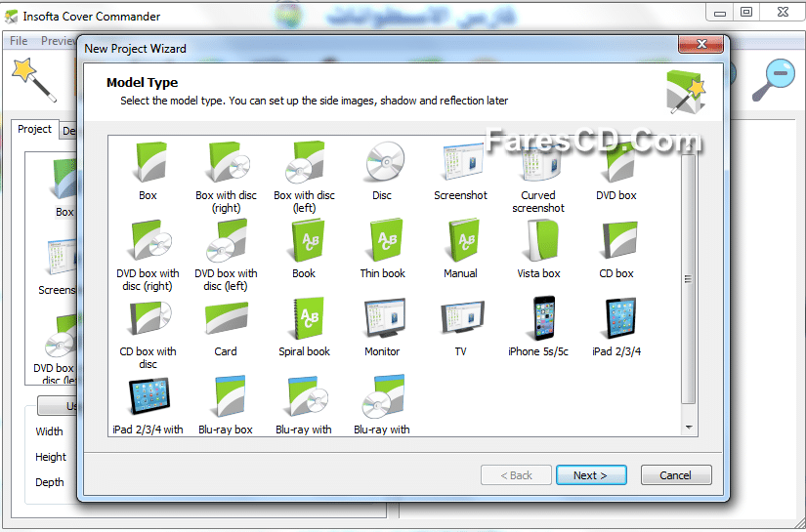This screenshot has height=532, width=806.
Task: Close the New Project Wizard dialog
Action: (x=701, y=44)
